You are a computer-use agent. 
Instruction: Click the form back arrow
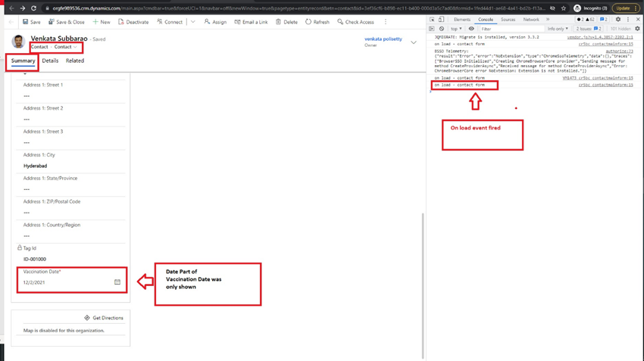coord(11,22)
